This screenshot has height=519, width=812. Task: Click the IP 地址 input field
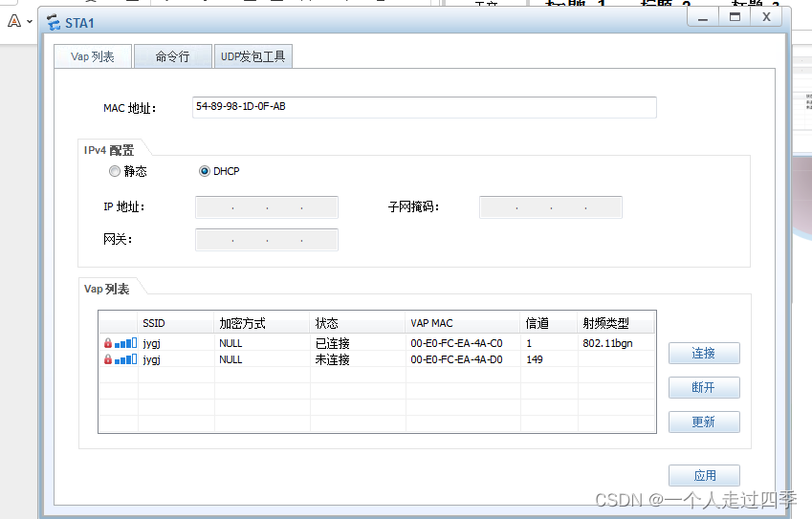(267, 207)
